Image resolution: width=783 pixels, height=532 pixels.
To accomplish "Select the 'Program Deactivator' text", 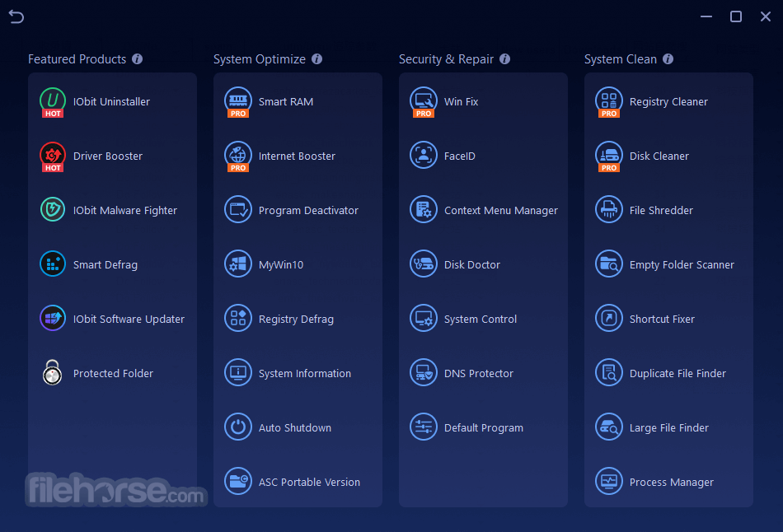I will (x=308, y=211).
